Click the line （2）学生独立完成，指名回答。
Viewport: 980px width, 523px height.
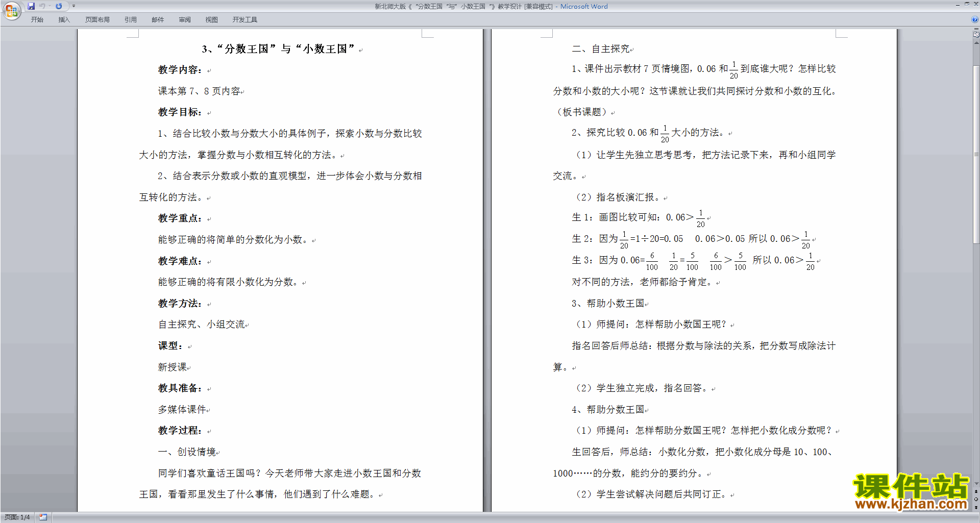(x=642, y=388)
